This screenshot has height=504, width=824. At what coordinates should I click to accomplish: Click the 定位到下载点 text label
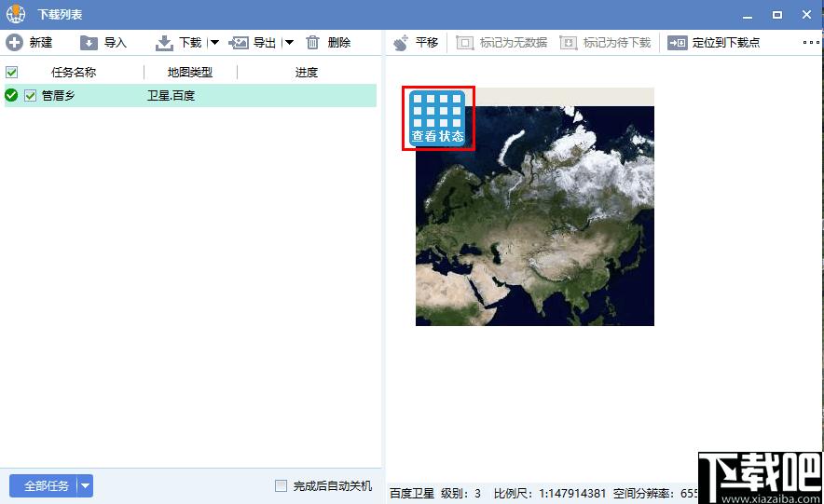pyautogui.click(x=726, y=43)
